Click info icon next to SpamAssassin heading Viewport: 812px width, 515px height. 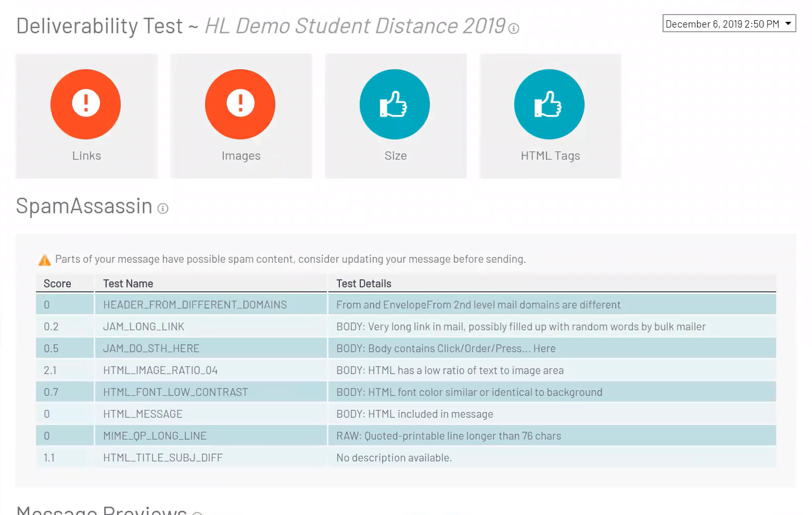[163, 209]
